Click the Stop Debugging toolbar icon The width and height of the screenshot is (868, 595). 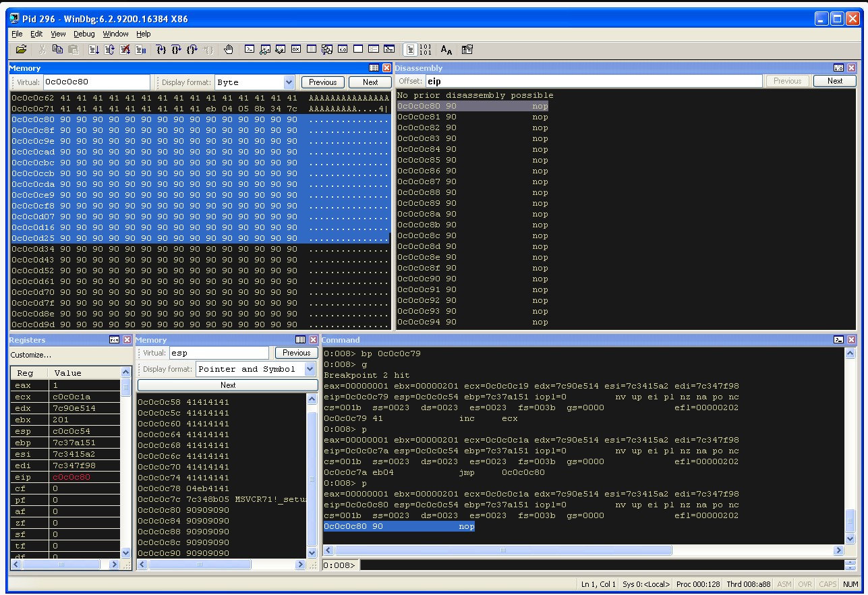(125, 49)
